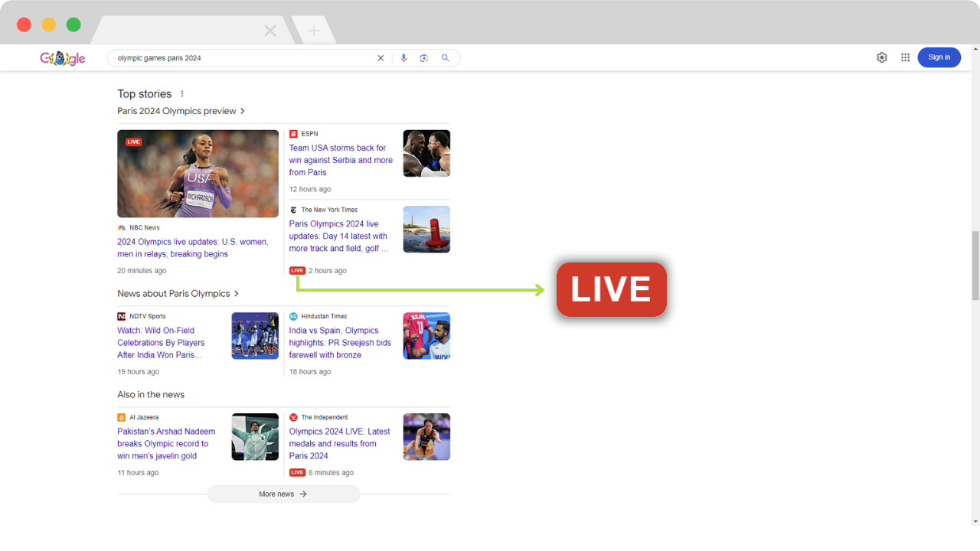Click '20 minutes ago' timestamp
Image resolution: width=980 pixels, height=551 pixels.
click(142, 271)
